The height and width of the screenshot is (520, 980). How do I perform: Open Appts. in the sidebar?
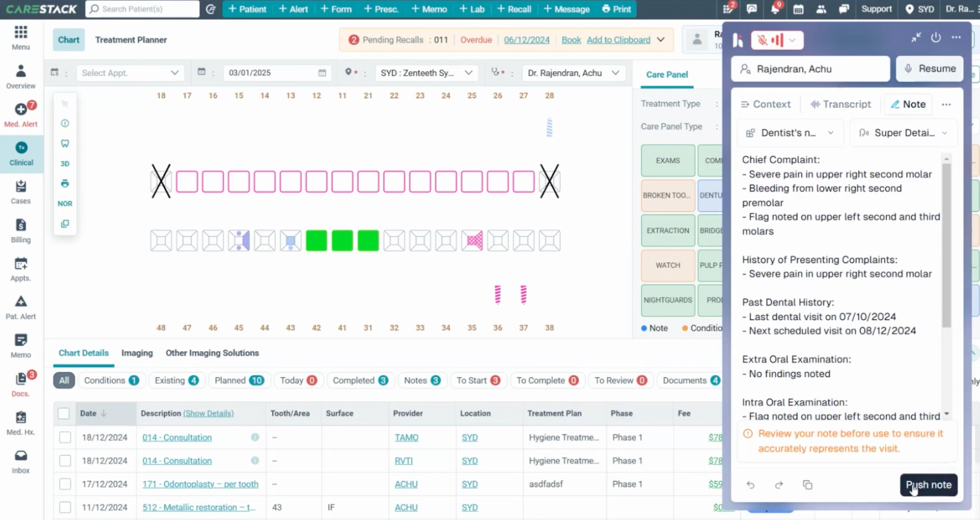(x=21, y=269)
